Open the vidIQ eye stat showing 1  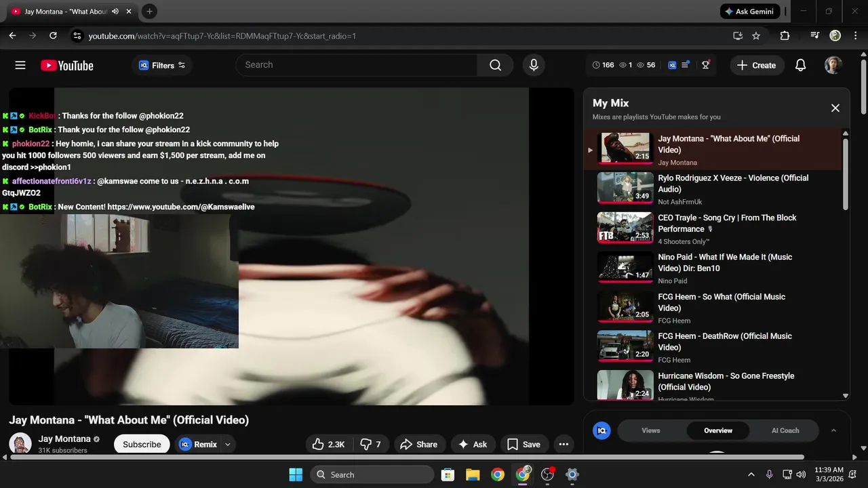pyautogui.click(x=626, y=65)
